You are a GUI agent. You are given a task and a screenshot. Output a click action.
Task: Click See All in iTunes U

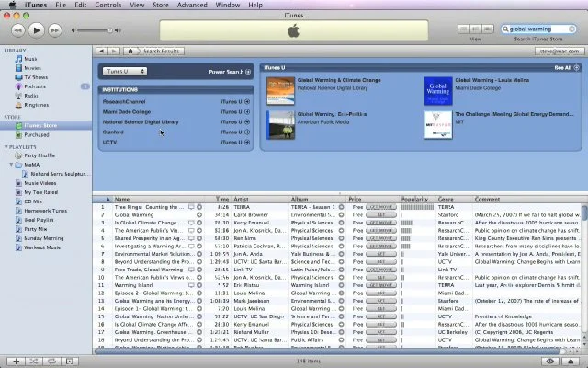pyautogui.click(x=567, y=67)
